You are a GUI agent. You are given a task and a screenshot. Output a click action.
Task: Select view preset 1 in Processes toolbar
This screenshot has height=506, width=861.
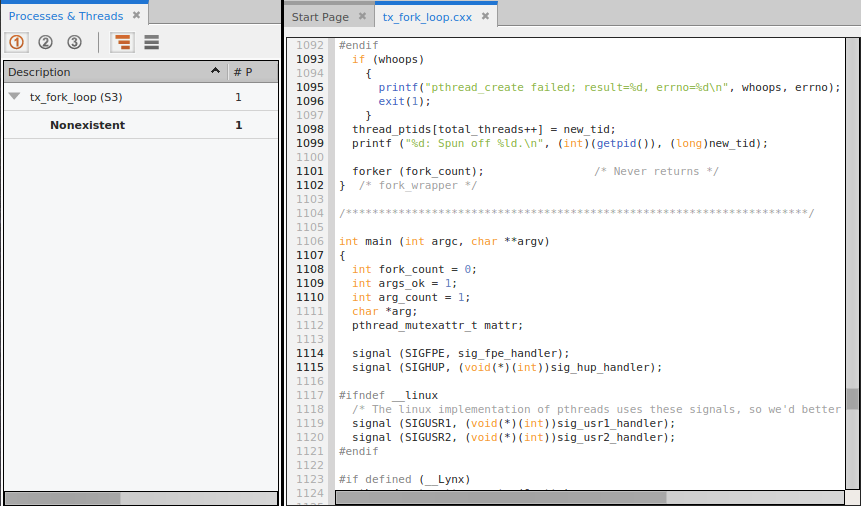(17, 42)
